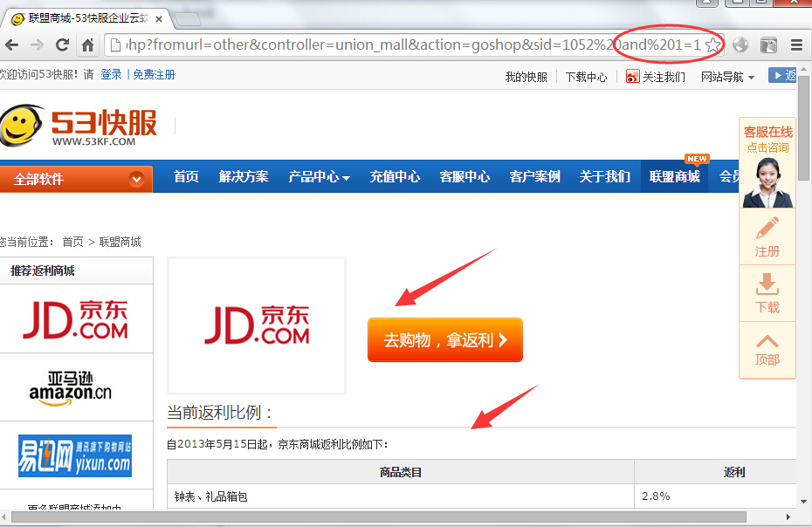Viewport: 812px width, 527px height.
Task: Click the 推荐返利商城 sidebar heading
Action: coord(43,270)
